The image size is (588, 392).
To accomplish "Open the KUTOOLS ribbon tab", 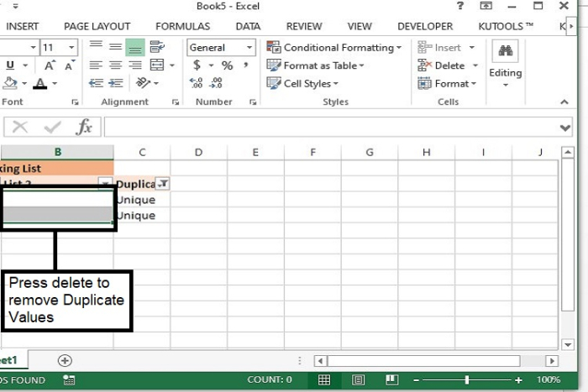I will pos(506,26).
